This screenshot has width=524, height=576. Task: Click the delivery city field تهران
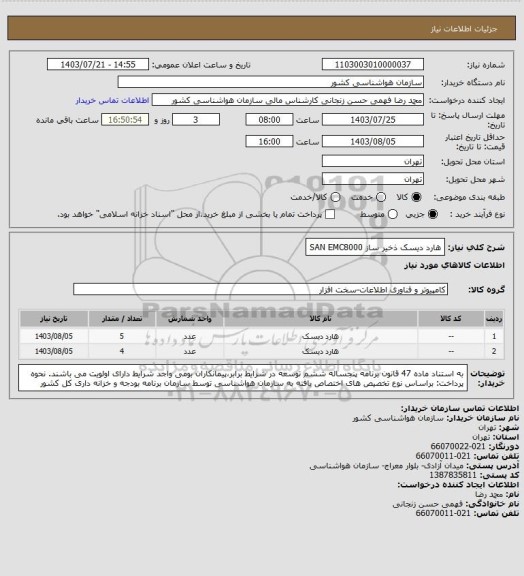373,179
